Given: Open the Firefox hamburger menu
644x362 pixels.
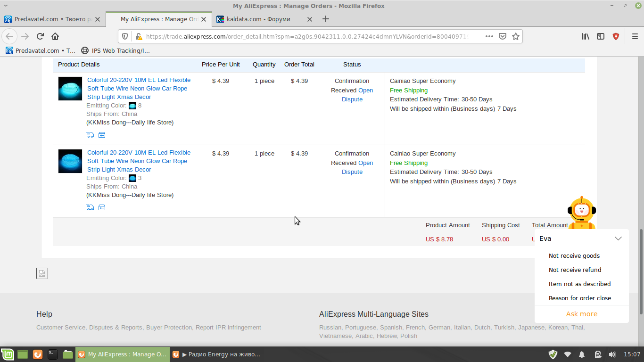Looking at the screenshot, I should pos(635,36).
